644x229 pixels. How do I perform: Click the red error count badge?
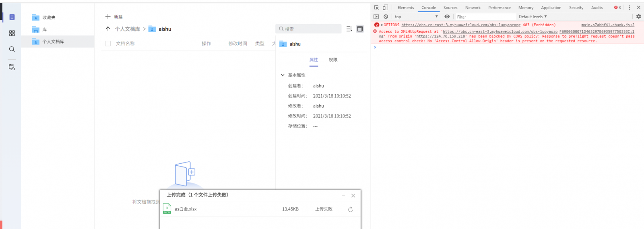(617, 8)
